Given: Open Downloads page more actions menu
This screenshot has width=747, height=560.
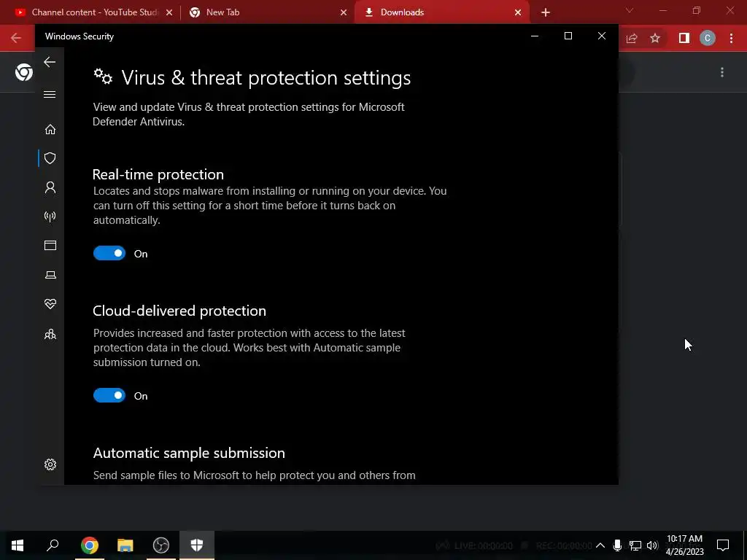Looking at the screenshot, I should click(722, 72).
